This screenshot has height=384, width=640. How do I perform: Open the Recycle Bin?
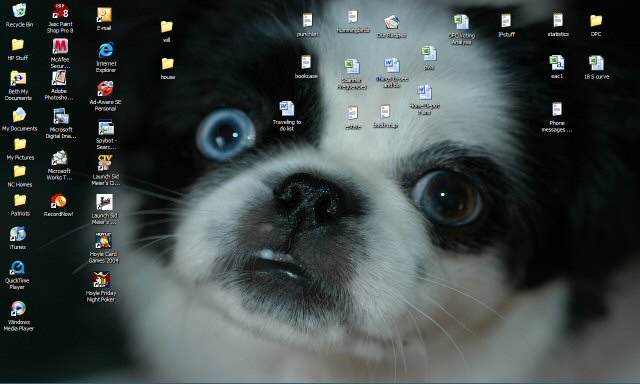[x=19, y=11]
